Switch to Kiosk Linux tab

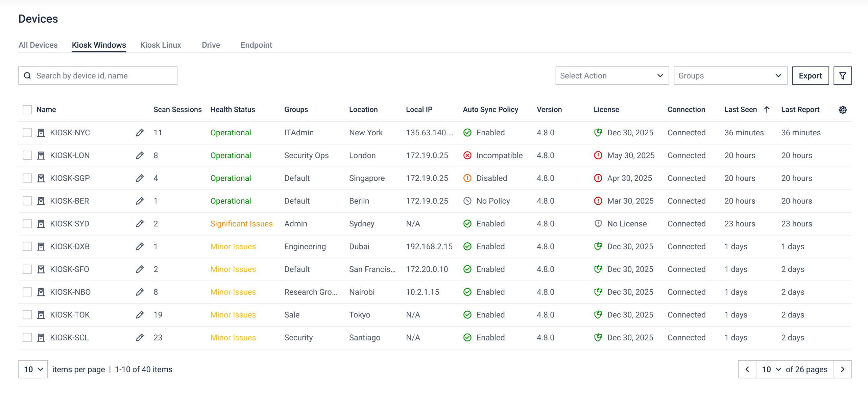tap(161, 45)
